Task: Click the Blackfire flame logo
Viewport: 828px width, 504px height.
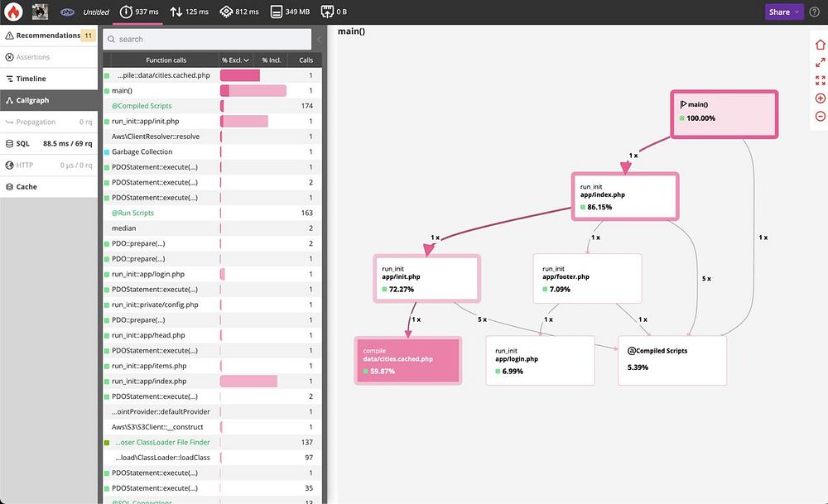Action: tap(13, 12)
